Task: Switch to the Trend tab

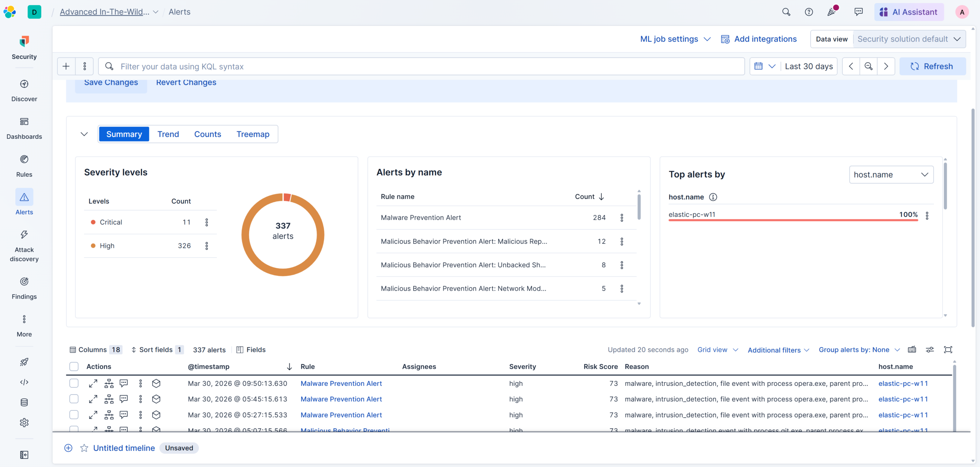Action: (168, 134)
